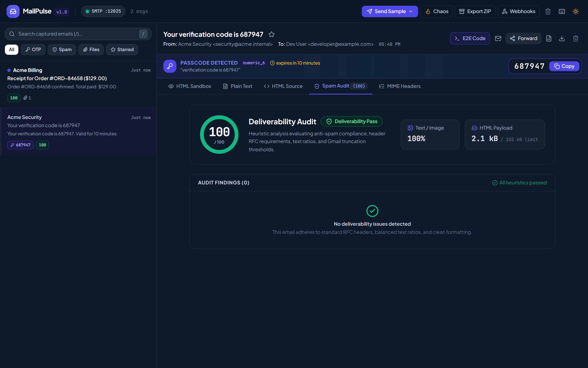
Task: Copy the 687947 passcode
Action: 564,66
